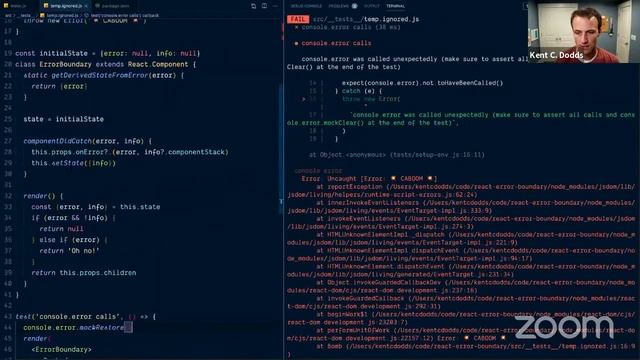The height and width of the screenshot is (360, 640).
Task: Click the PROBLEMS count badge
Action: click(x=355, y=6)
